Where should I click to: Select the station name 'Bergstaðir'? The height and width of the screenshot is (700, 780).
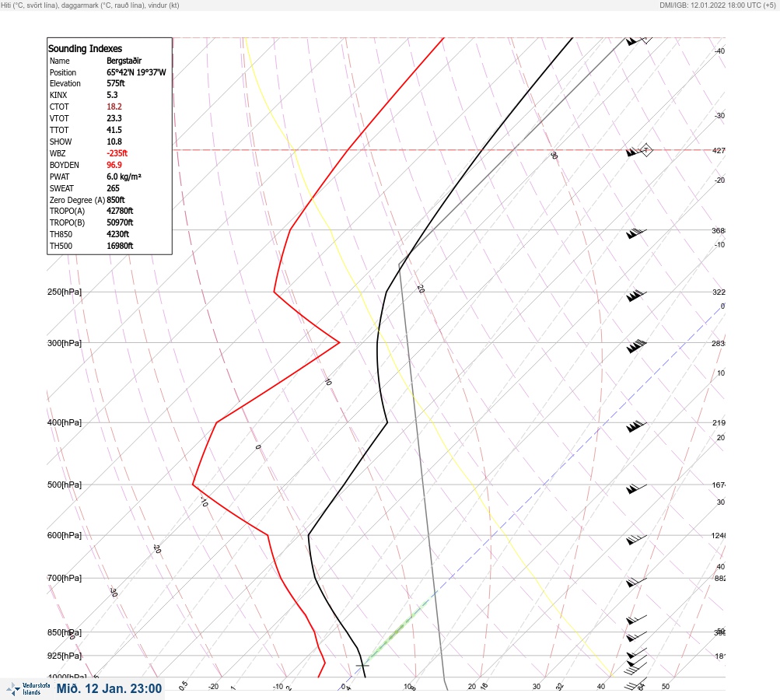(124, 61)
